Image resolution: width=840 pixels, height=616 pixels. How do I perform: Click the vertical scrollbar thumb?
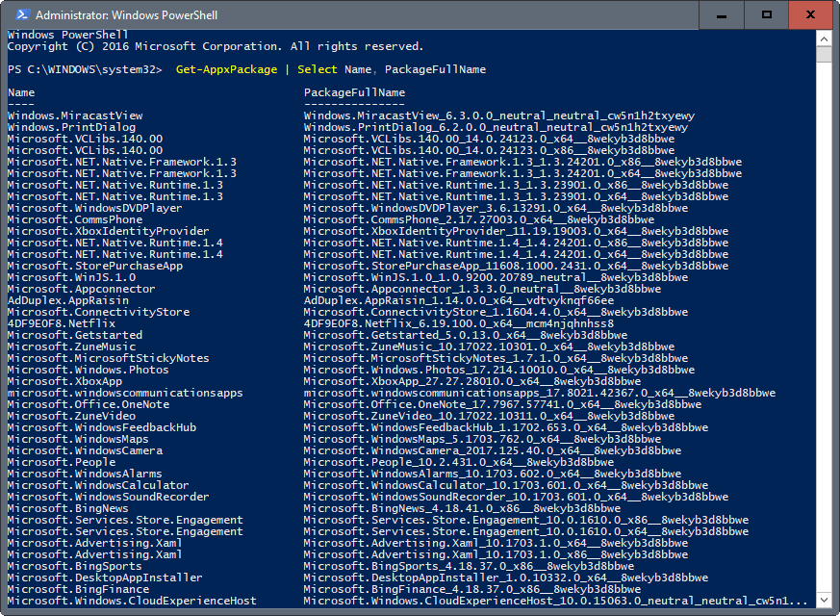pyautogui.click(x=824, y=54)
